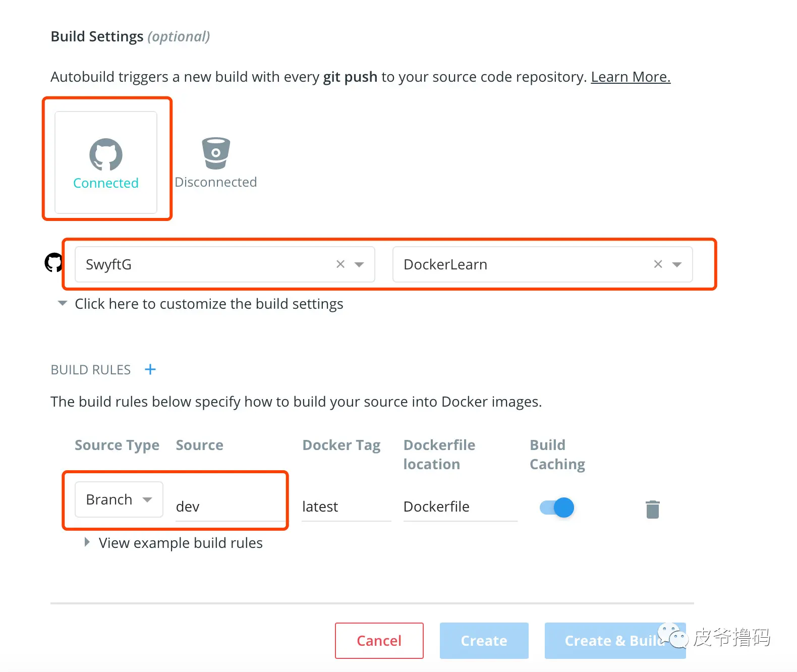
Task: Delete the dev branch build rule
Action: (653, 509)
